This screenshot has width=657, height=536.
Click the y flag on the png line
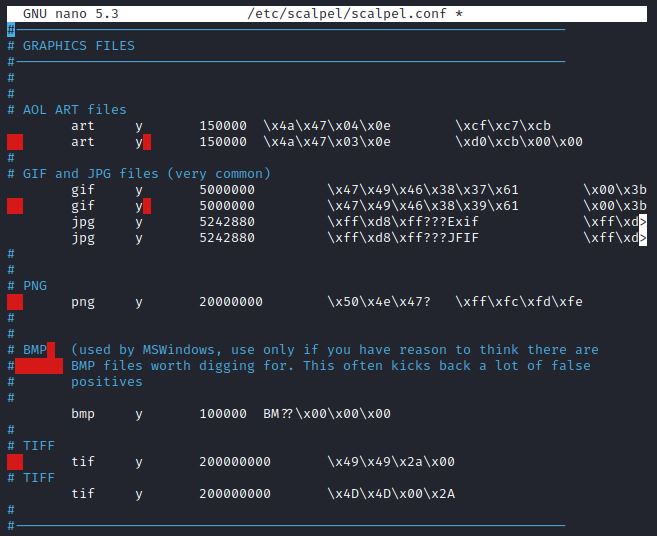(x=139, y=302)
